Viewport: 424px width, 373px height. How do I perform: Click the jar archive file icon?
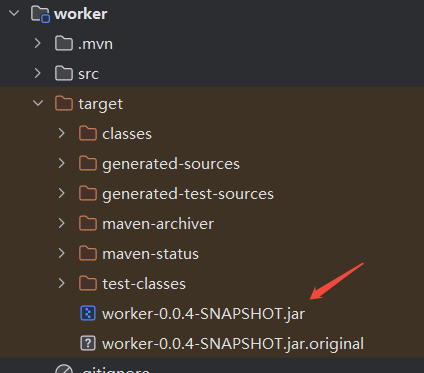pos(88,313)
